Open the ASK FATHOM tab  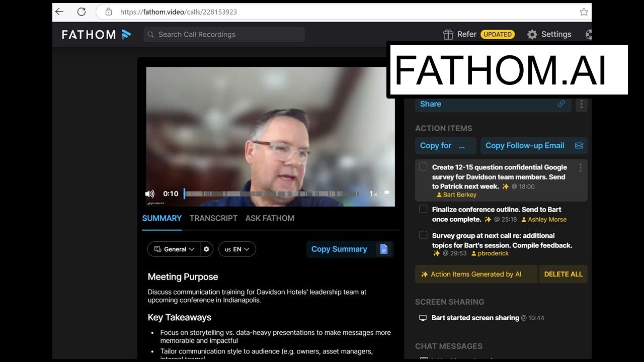pos(270,218)
